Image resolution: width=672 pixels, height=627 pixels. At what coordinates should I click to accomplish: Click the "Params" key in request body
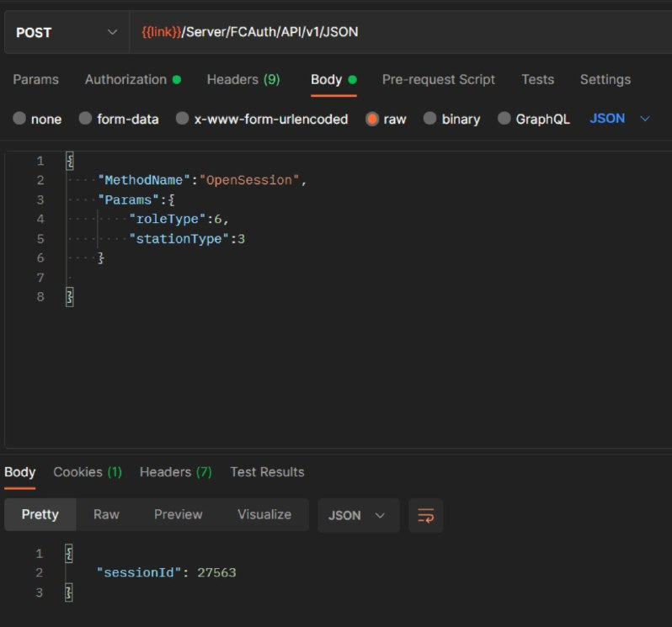(x=128, y=200)
